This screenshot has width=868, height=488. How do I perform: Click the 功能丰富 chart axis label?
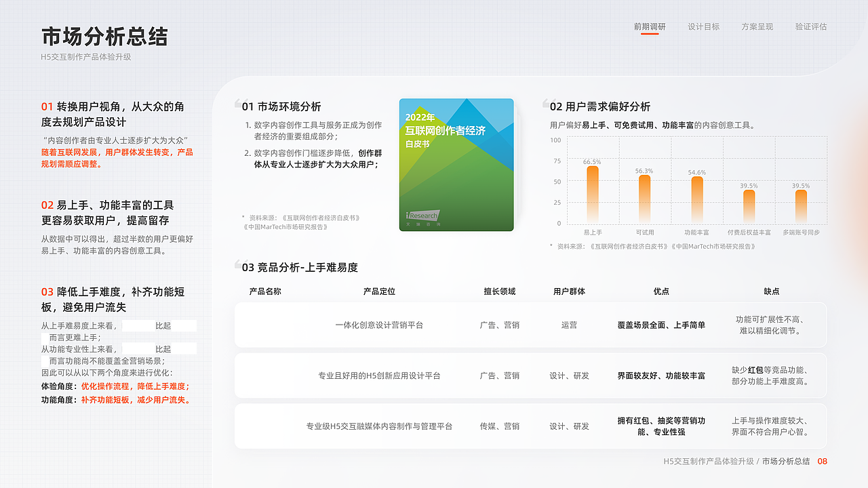pyautogui.click(x=696, y=232)
